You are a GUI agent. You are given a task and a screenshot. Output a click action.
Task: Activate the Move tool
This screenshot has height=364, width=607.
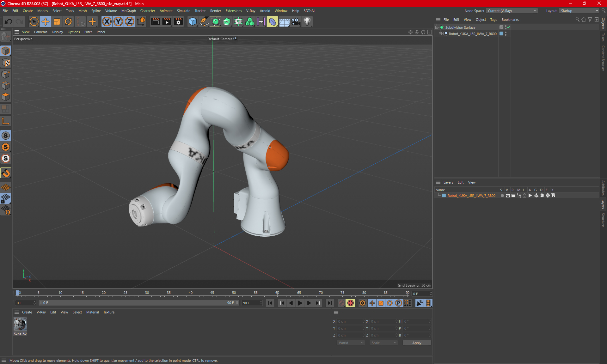[46, 21]
